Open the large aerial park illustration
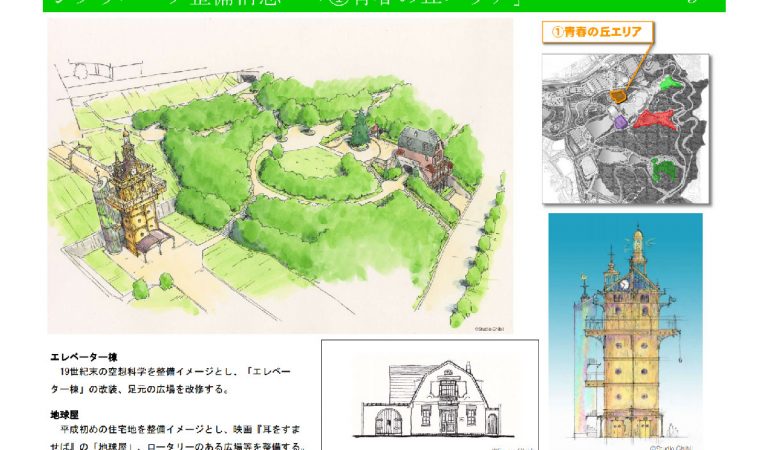This screenshot has width=768, height=450. tap(280, 176)
